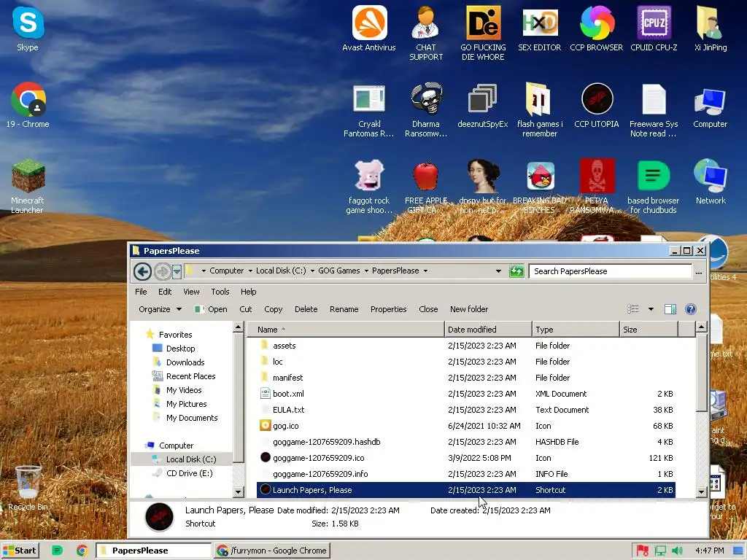Viewport: 747px width, 560px height.
Task: Click in the Search PapersPlease field
Action: [x=611, y=271]
